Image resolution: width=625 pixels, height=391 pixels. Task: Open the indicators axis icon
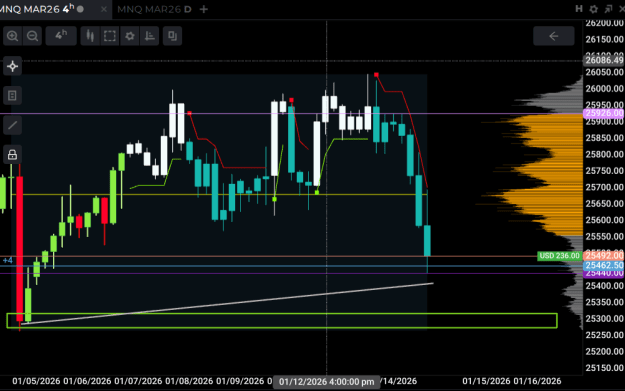pyautogui.click(x=149, y=36)
